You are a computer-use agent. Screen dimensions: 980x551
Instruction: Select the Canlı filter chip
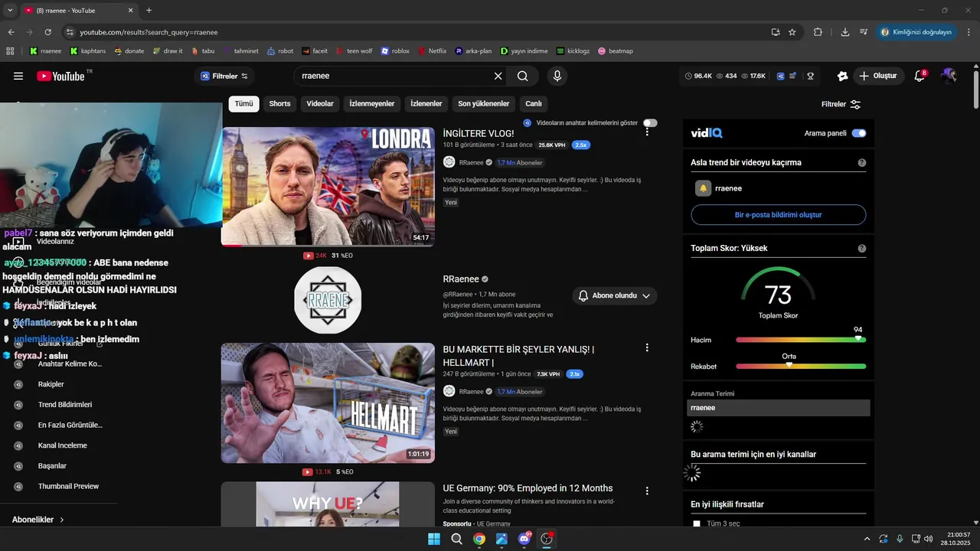534,104
